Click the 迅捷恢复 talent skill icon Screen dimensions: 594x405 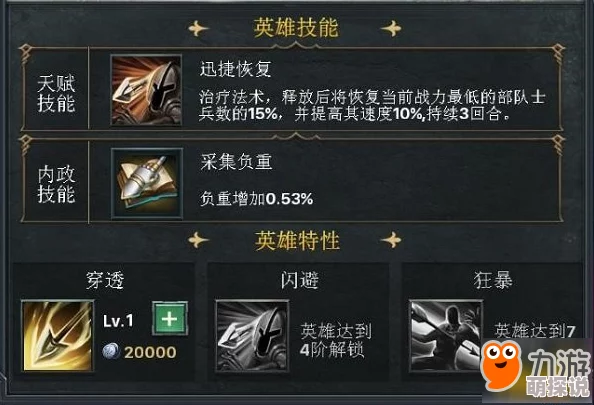(x=146, y=90)
